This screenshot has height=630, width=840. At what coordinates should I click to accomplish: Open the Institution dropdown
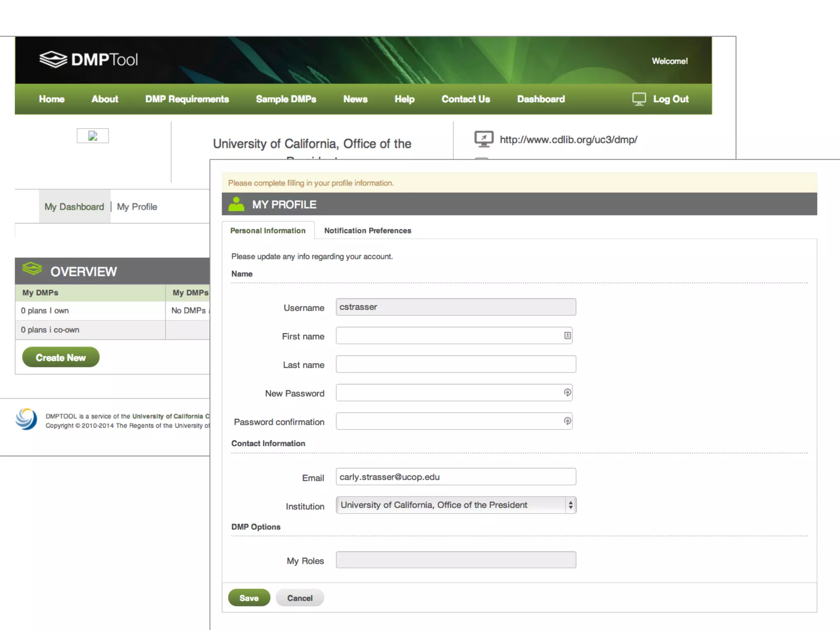coord(456,505)
